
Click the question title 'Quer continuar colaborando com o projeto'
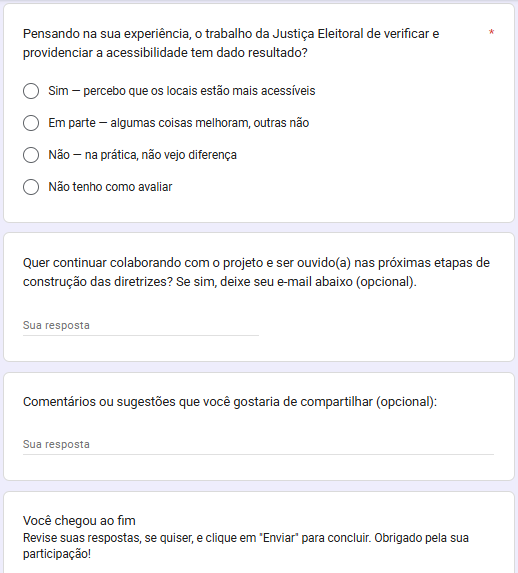256,272
